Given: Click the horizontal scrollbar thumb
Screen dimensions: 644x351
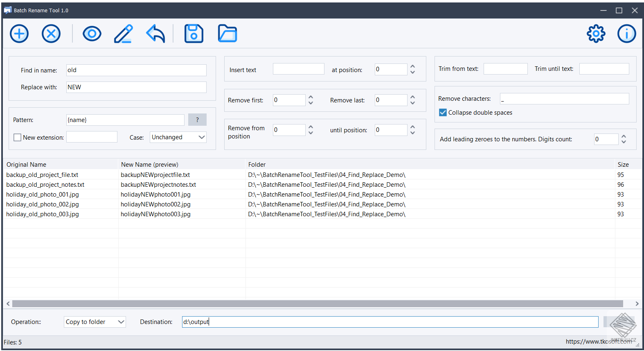Looking at the screenshot, I should [317, 304].
